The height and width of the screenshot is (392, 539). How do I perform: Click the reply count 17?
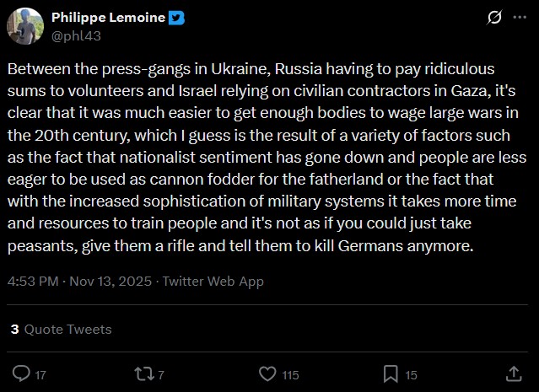click(40, 375)
